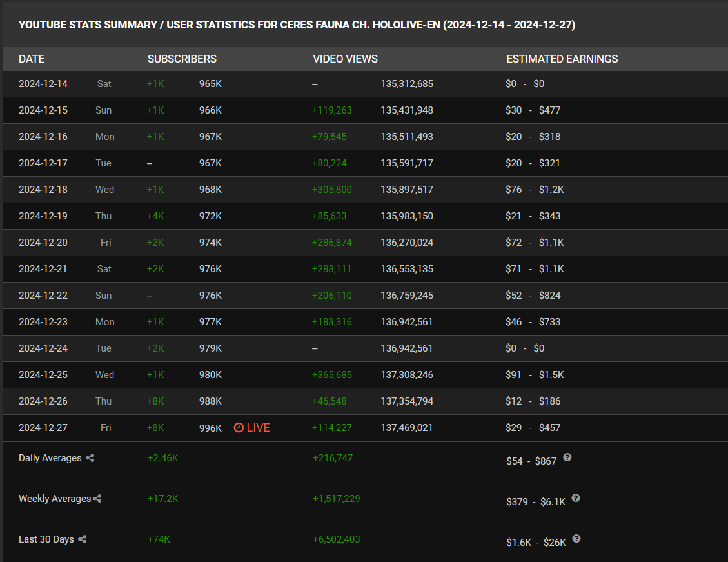The width and height of the screenshot is (728, 562).
Task: Click the SUBSCRIBERS column header
Action: (182, 59)
